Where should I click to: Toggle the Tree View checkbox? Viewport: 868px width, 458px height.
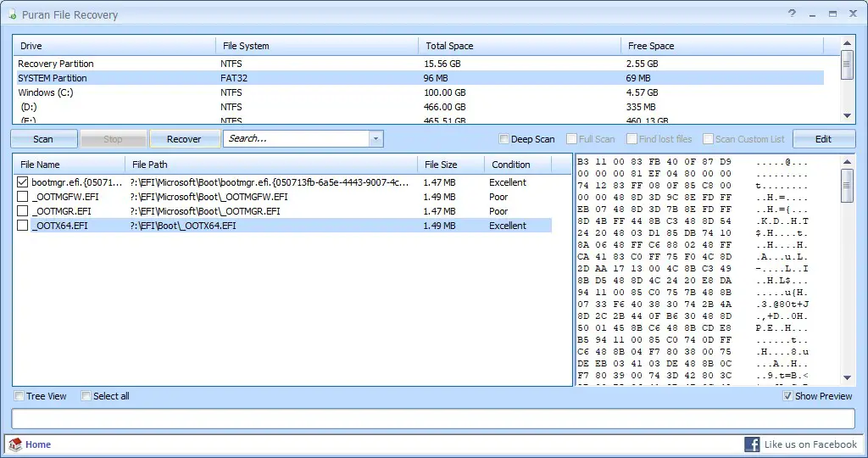19,396
